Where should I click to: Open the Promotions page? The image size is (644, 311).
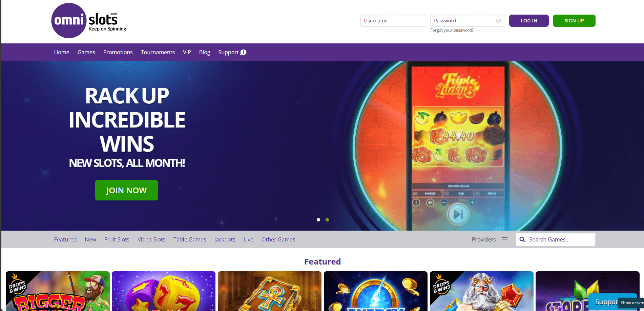point(118,52)
